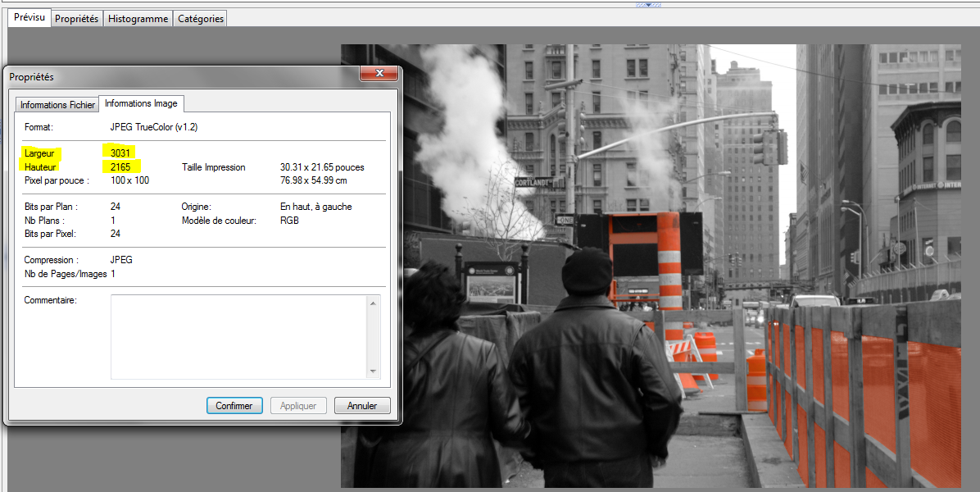
Task: Open the Histogramme tab
Action: click(x=138, y=19)
